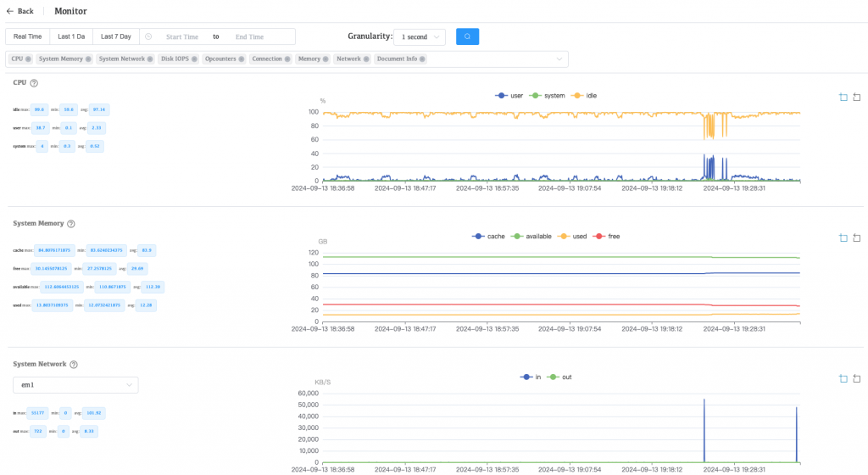Click the System Network help icon
This screenshot has width=868, height=475.
tap(74, 365)
